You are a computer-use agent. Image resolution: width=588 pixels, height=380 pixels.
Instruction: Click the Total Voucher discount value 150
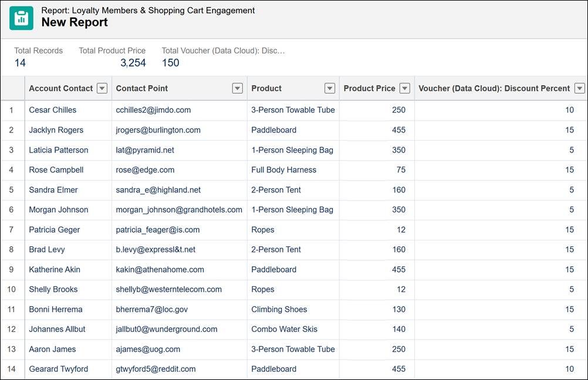(x=171, y=63)
